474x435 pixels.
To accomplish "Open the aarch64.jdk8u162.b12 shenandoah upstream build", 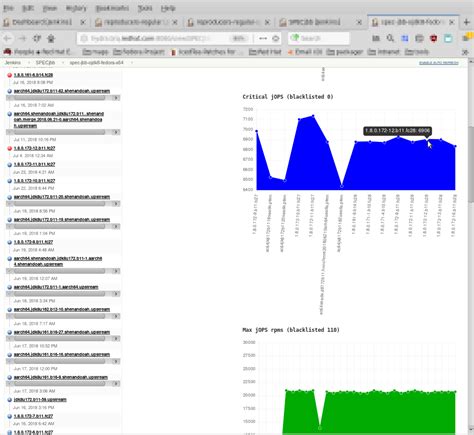I will point(62,309).
